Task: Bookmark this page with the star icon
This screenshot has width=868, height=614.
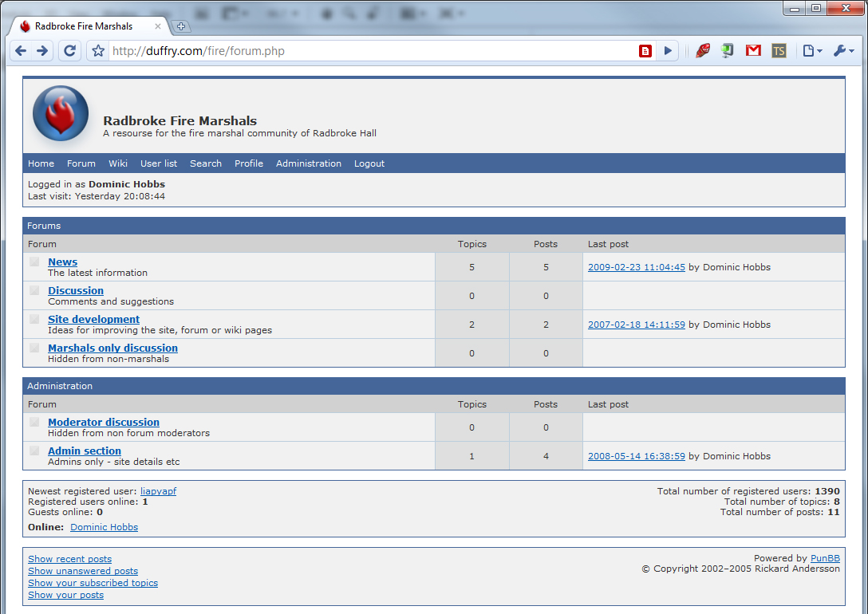Action: [x=98, y=51]
